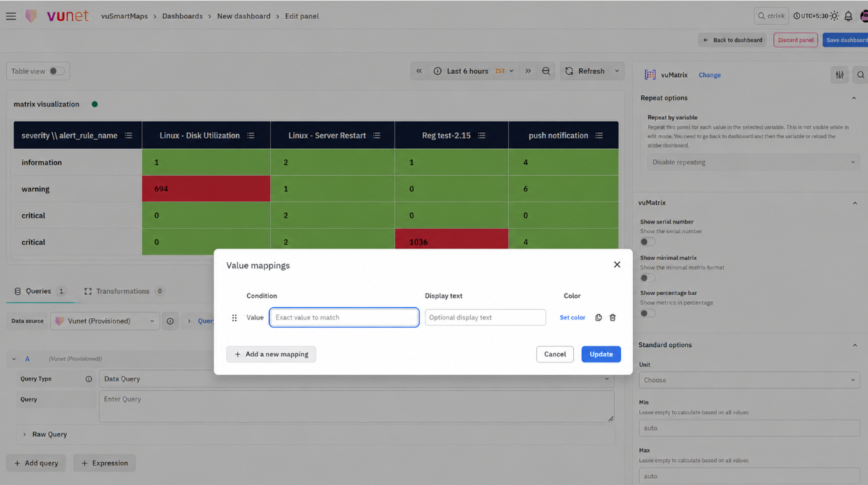Open the panel options settings icon
868x485 pixels.
839,75
